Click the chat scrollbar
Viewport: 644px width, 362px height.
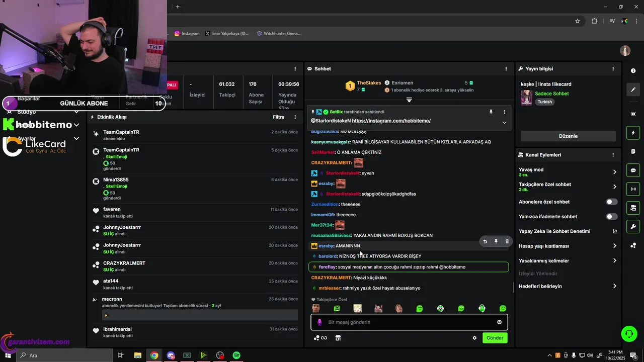tap(513, 287)
